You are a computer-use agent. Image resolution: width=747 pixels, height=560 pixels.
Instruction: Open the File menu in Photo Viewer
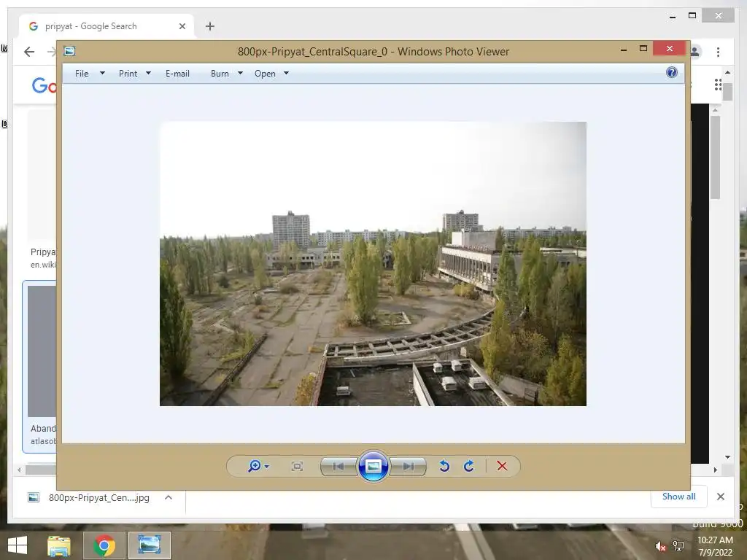[82, 74]
